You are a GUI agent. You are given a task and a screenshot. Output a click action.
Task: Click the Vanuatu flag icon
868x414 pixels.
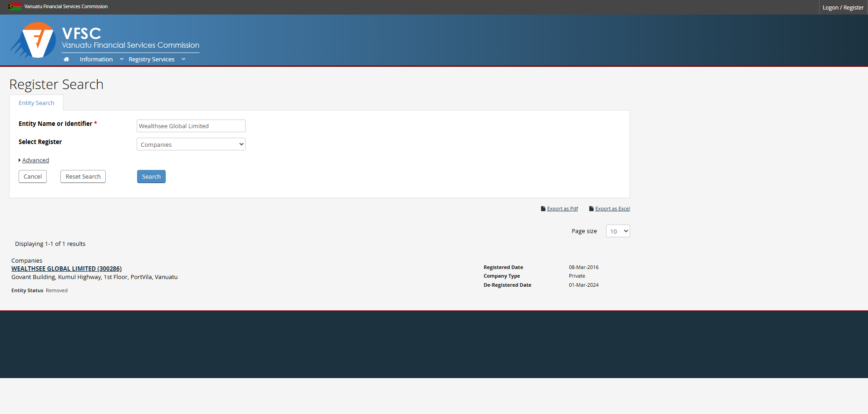(x=15, y=6)
